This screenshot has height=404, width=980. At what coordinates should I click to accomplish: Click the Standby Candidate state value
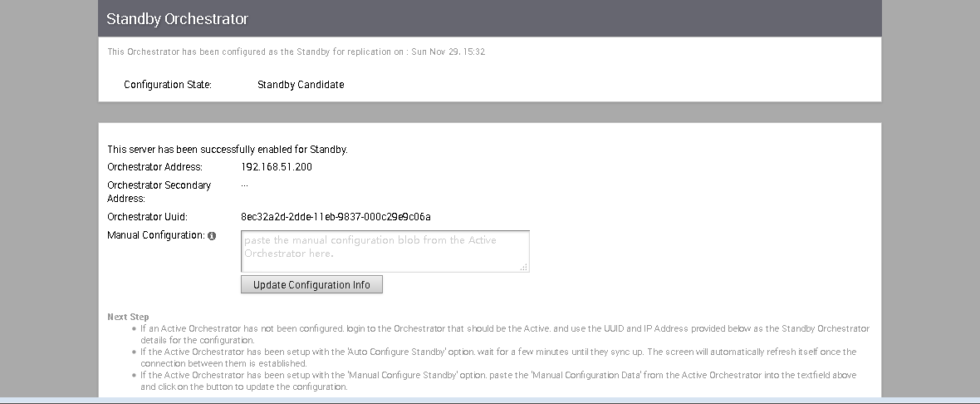pyautogui.click(x=301, y=85)
